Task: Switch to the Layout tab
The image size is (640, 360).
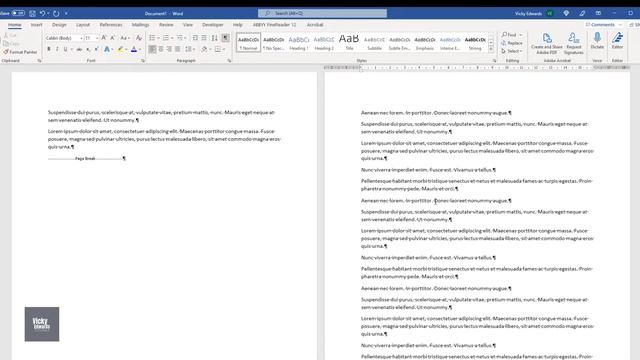Action: [82, 24]
